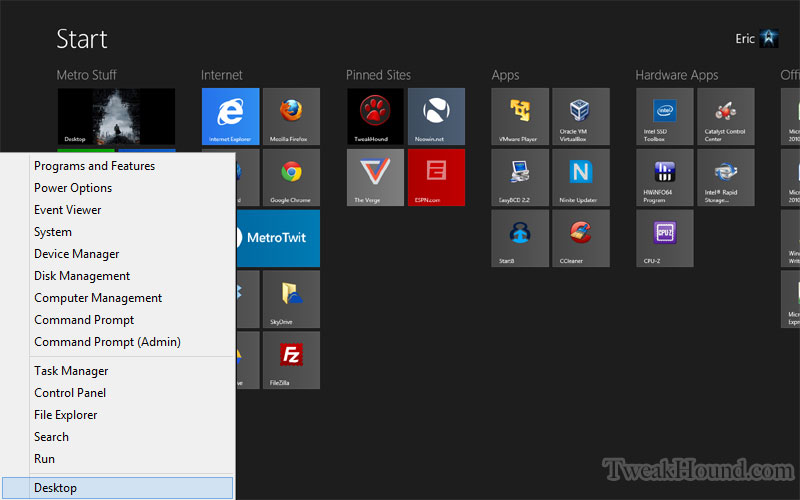The width and height of the screenshot is (800, 500).
Task: Launch the CCleaner tile
Action: point(581,238)
